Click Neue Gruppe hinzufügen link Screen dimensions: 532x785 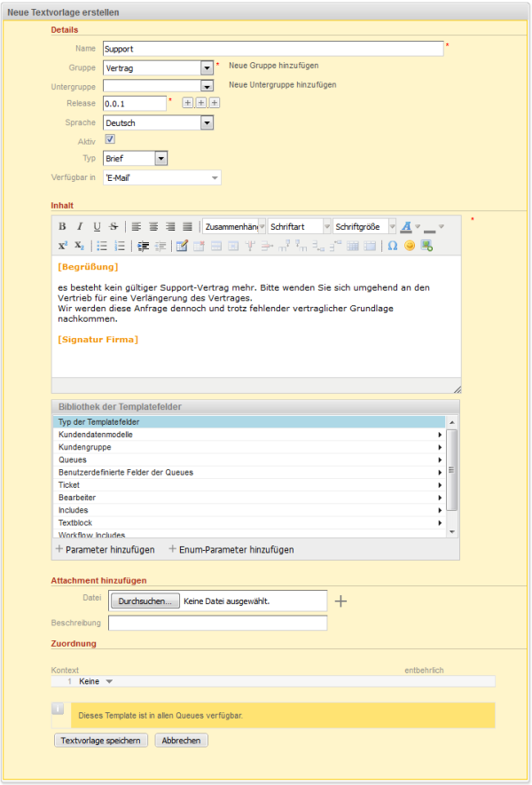(x=273, y=66)
